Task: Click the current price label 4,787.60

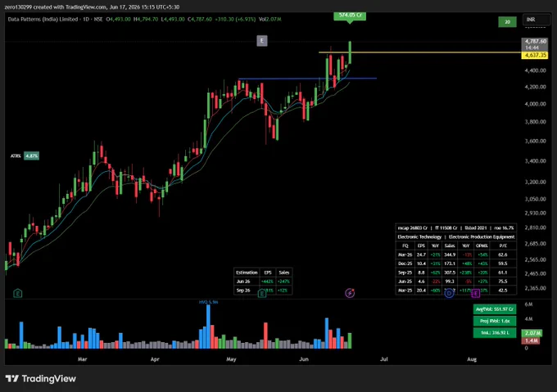Action: [x=535, y=42]
